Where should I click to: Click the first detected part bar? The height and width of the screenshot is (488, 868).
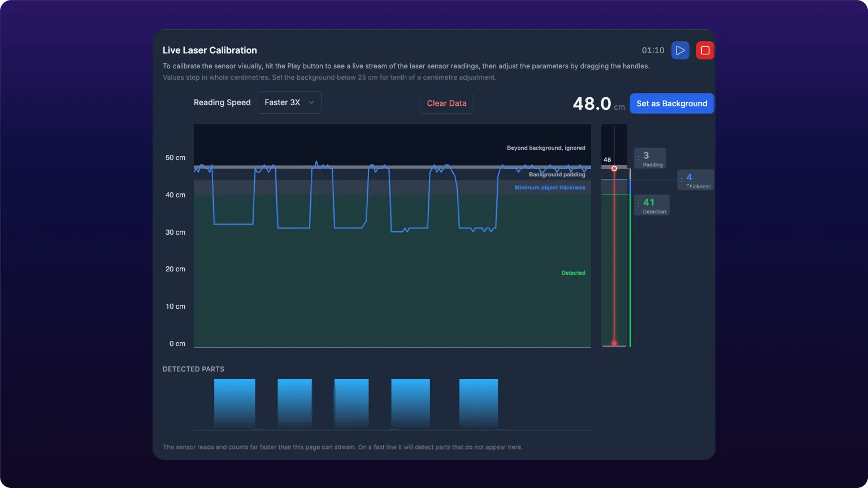[235, 403]
